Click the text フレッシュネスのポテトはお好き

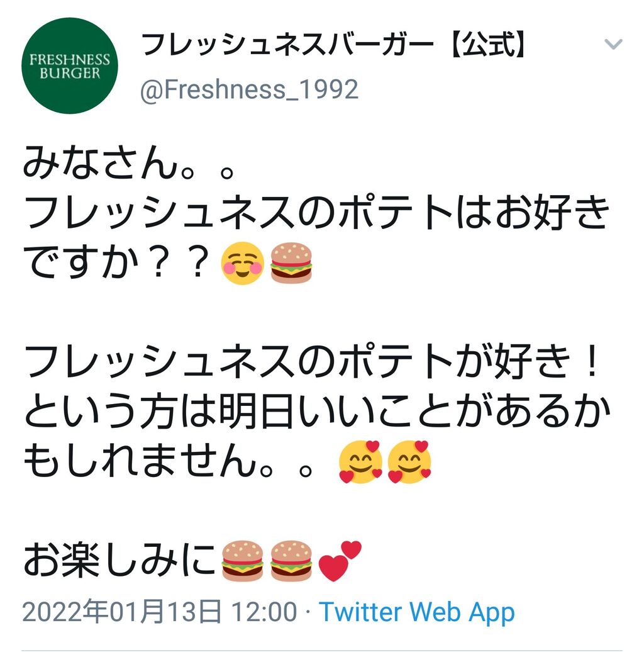point(316,213)
